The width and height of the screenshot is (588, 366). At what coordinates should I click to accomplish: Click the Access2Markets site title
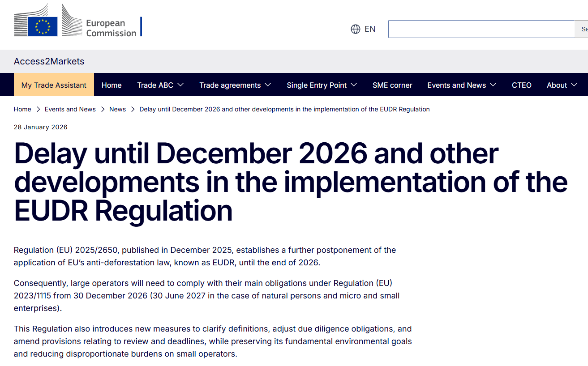click(x=49, y=61)
